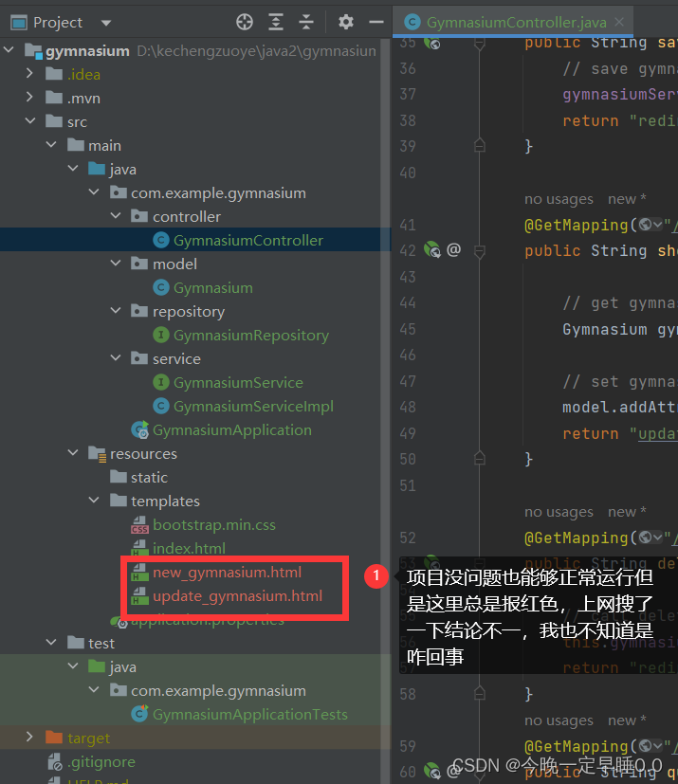The height and width of the screenshot is (784, 678).
Task: Collapse the main folder
Action: [51, 144]
